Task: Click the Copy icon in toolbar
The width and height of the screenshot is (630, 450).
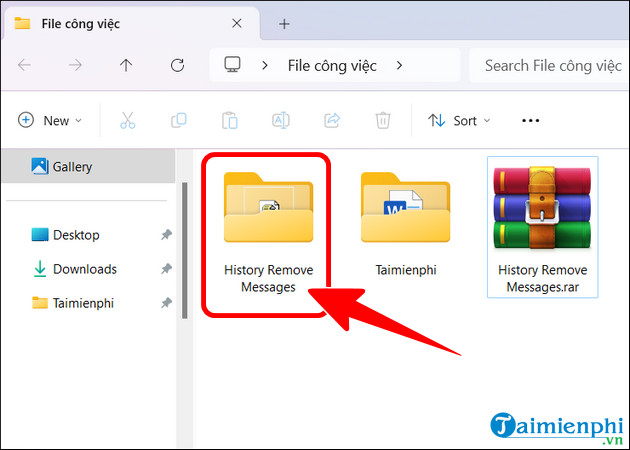Action: [x=179, y=120]
